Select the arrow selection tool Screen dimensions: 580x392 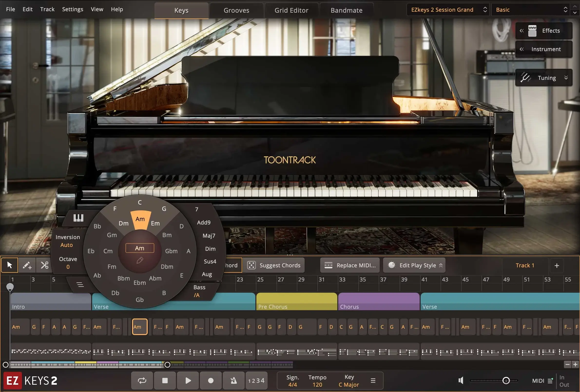[x=10, y=265]
